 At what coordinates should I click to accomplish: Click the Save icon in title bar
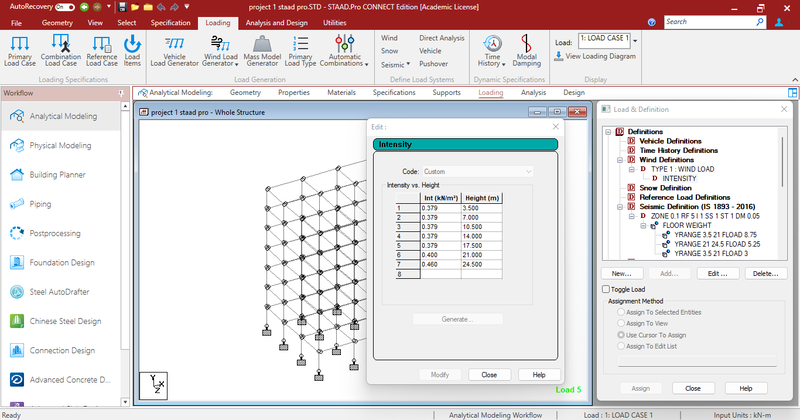[122, 7]
